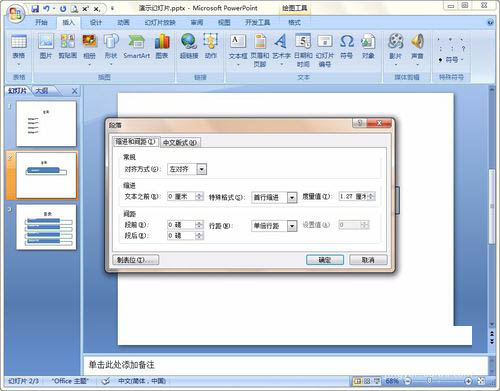
Task: Insert a picture (图片)
Action: point(46,47)
